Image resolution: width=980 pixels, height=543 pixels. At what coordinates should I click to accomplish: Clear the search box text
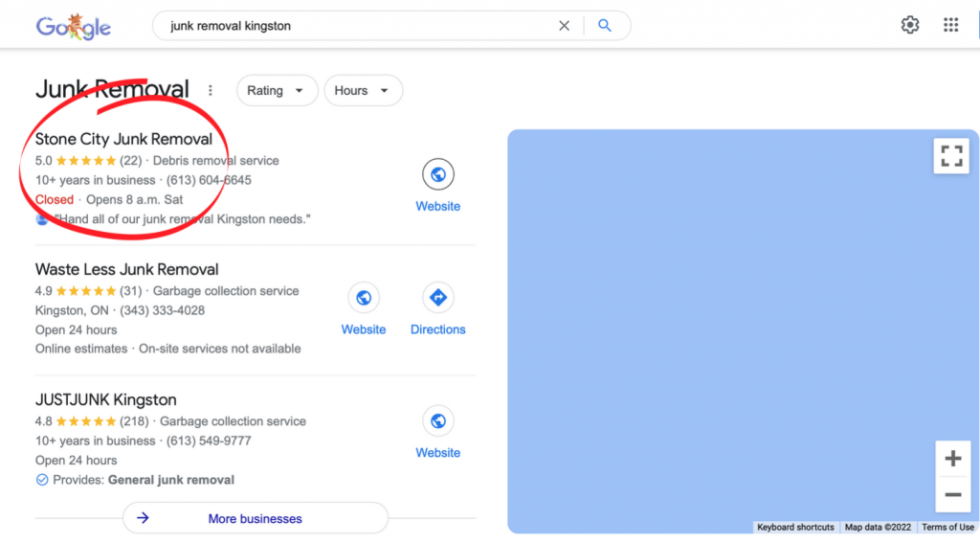[564, 26]
